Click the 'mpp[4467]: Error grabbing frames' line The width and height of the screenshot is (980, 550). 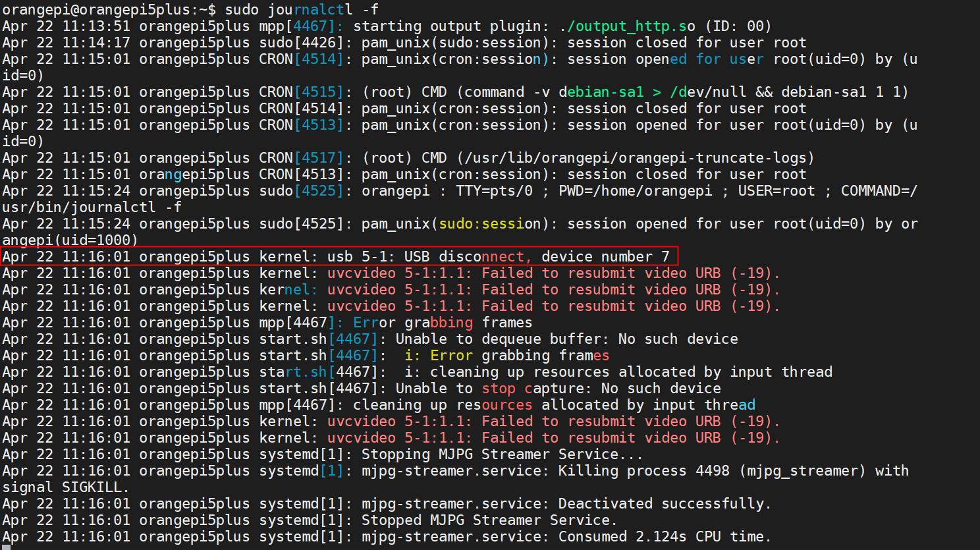[267, 323]
